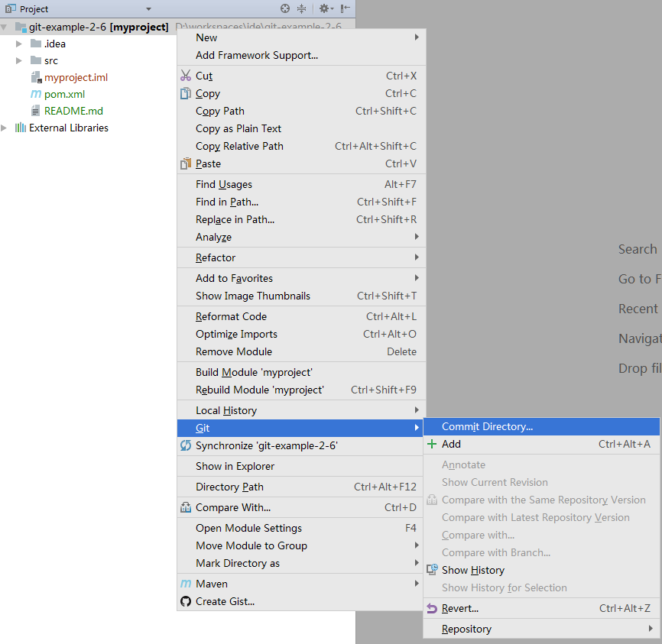Click the src folder icon
Viewport: 662px width, 644px height.
(36, 60)
